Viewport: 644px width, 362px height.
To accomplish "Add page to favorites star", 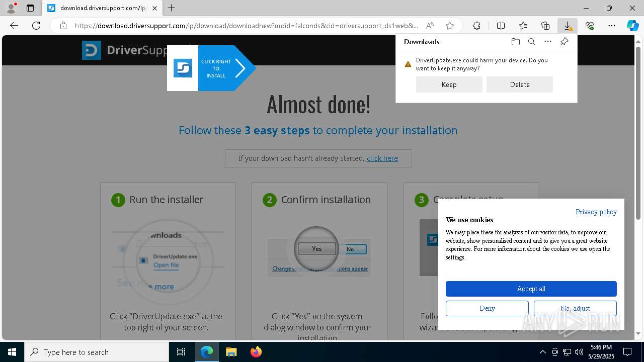I will pyautogui.click(x=450, y=26).
